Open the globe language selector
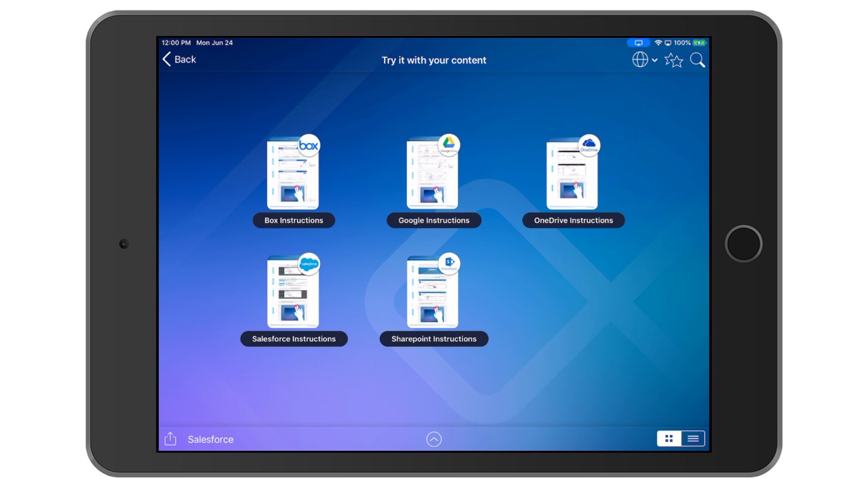 640,60
